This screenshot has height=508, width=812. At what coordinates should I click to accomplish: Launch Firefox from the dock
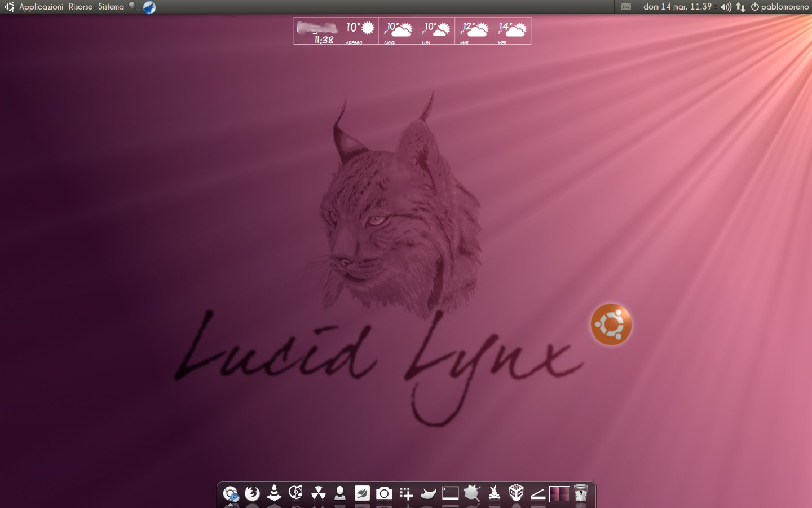point(252,493)
